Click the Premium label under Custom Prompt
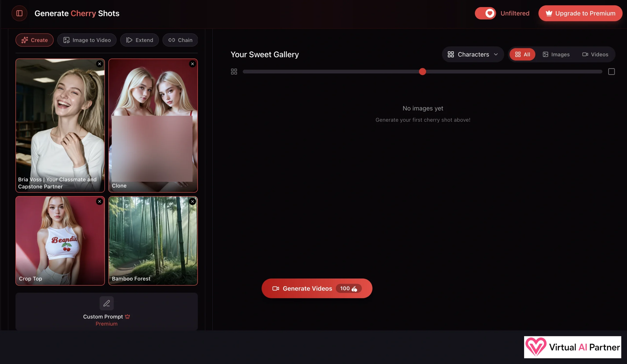The image size is (627, 364). [x=107, y=324]
